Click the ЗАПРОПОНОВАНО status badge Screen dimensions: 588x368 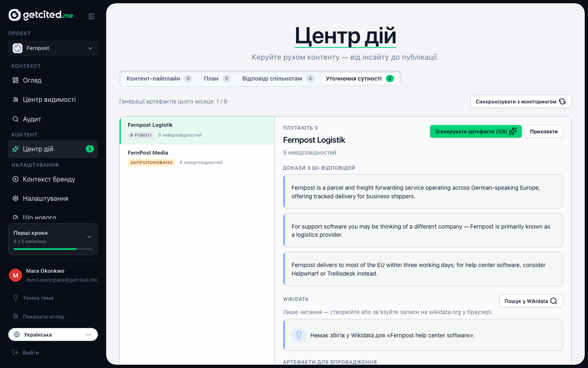[x=151, y=162]
